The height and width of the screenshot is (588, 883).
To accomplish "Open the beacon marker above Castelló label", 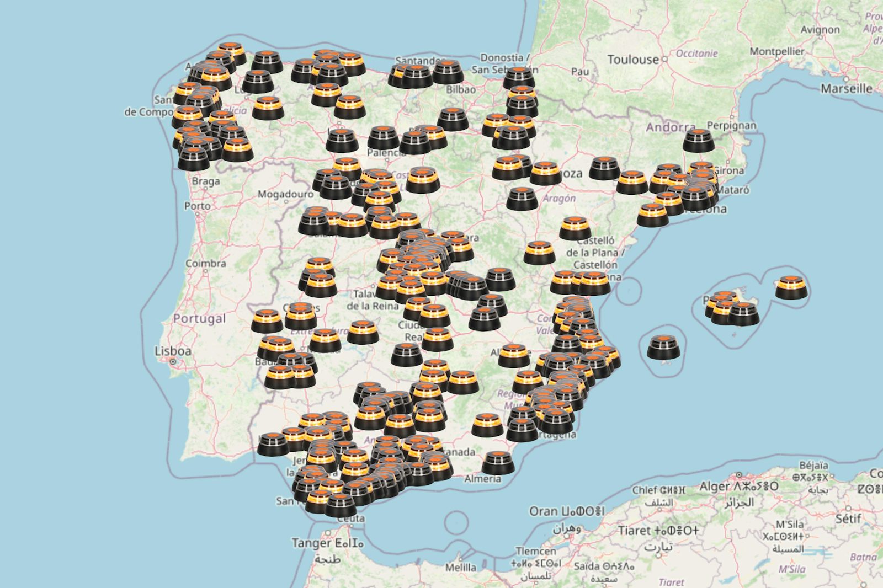I will (575, 228).
